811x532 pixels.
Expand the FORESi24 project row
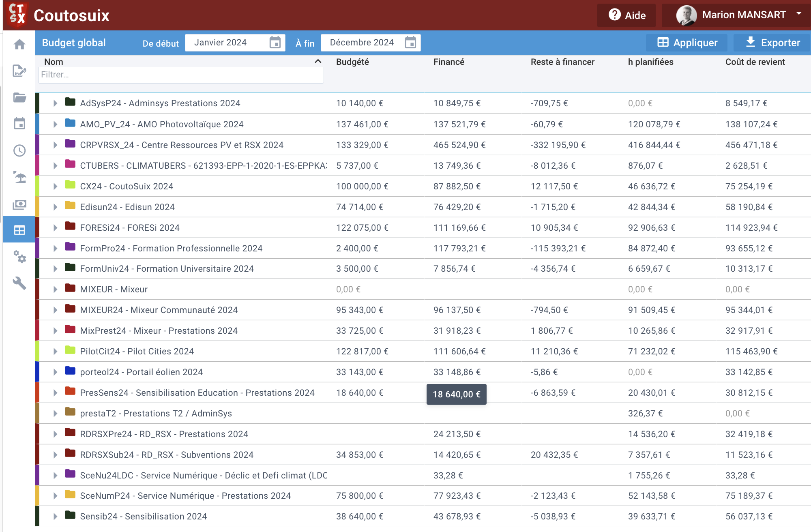coord(55,228)
